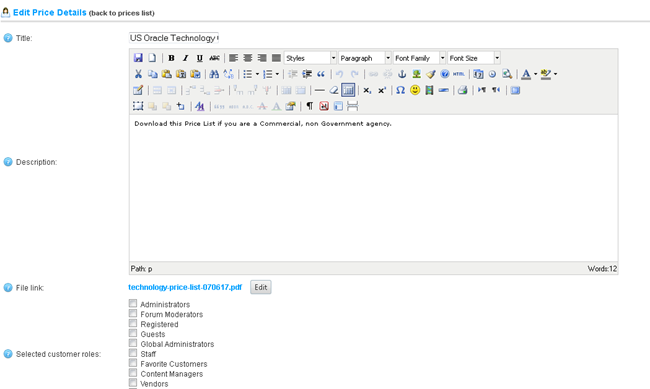This screenshot has height=389, width=650.
Task: Insert image using tree picture icon
Action: [416, 74]
